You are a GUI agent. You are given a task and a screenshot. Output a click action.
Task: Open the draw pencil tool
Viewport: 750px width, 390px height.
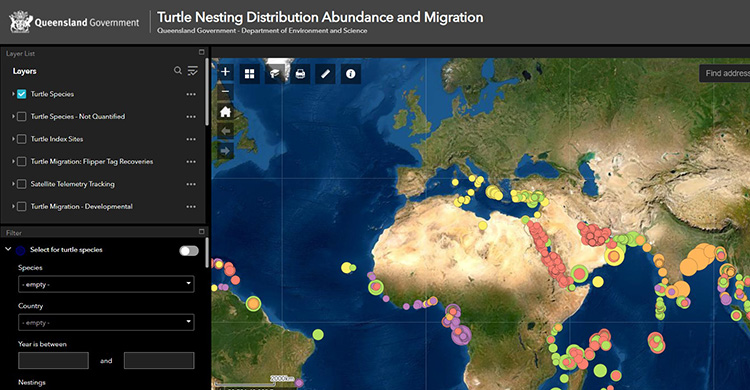point(325,74)
